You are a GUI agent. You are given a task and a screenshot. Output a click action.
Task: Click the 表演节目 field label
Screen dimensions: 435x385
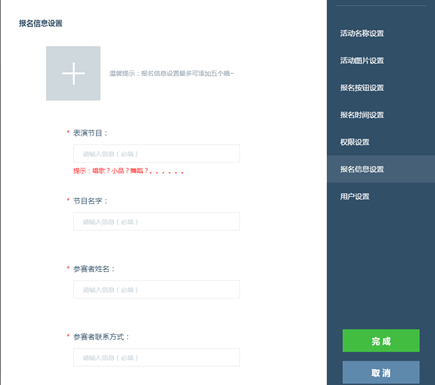(90, 133)
